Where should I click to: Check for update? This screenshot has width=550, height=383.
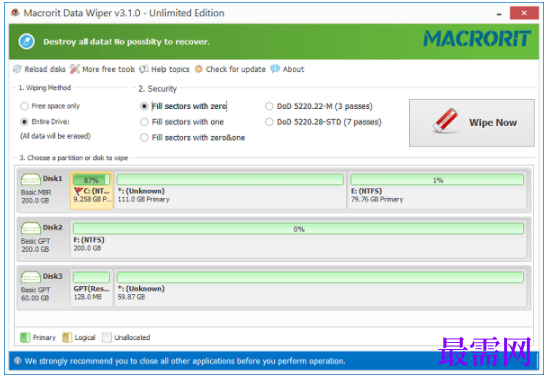pyautogui.click(x=230, y=69)
